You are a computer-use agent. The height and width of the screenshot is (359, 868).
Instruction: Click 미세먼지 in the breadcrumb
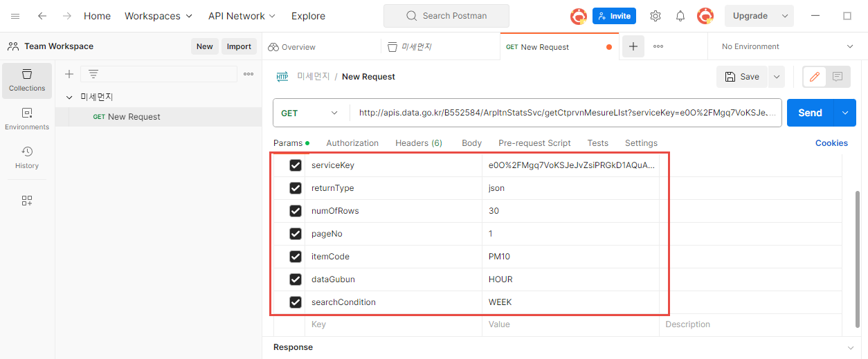(313, 77)
